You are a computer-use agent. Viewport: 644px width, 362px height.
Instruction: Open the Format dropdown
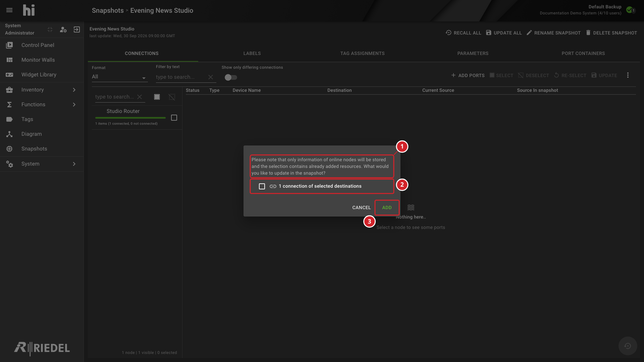[120, 77]
